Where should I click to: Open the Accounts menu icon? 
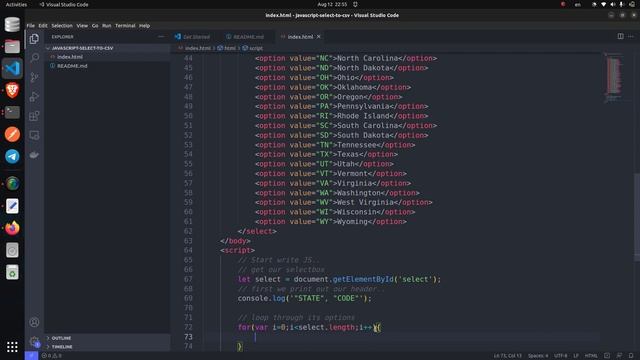point(34,322)
